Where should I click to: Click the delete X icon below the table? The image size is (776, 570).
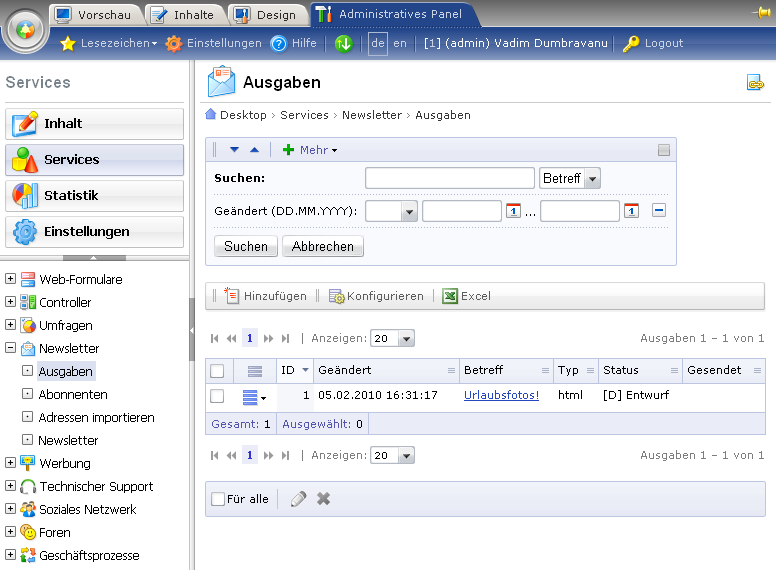coord(324,498)
